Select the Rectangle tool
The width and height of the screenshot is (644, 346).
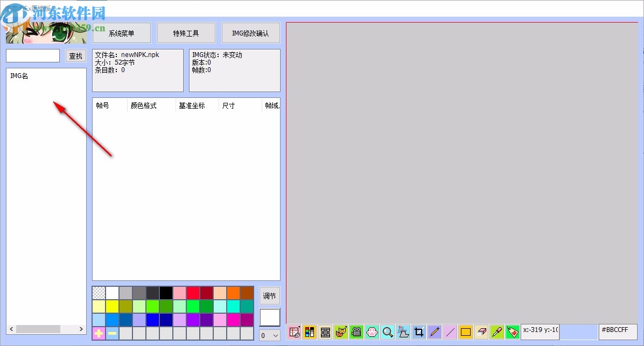coord(466,332)
